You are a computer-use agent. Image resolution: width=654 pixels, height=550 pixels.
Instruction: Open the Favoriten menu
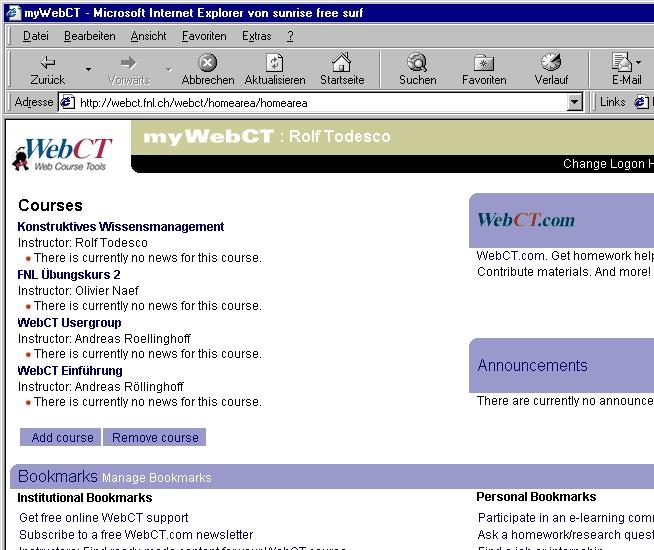[x=204, y=36]
